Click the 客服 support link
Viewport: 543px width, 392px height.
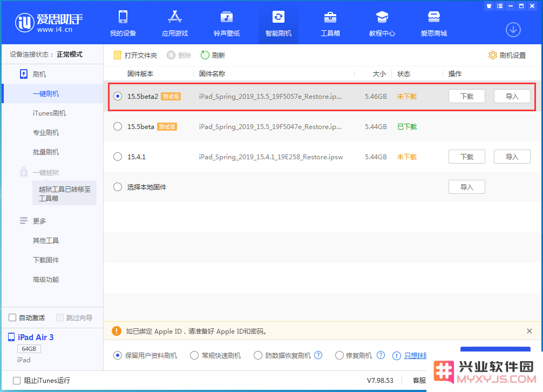pos(419,380)
